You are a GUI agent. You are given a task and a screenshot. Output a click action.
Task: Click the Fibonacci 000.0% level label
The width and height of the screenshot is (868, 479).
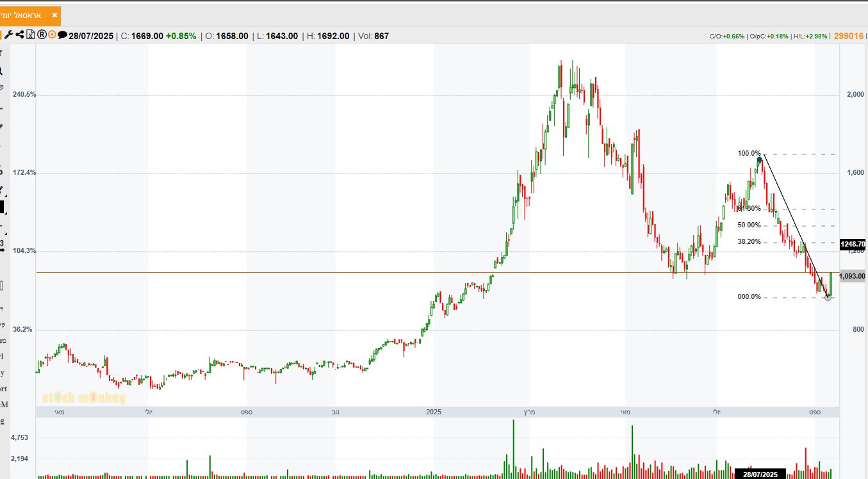click(x=749, y=297)
